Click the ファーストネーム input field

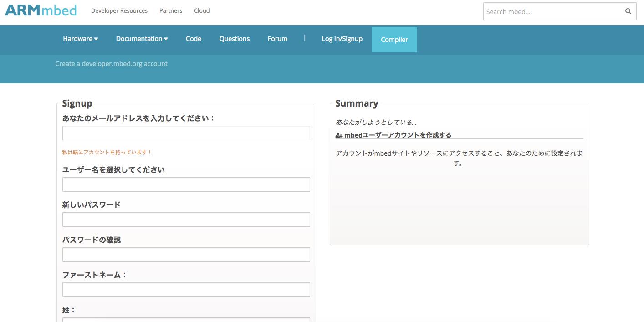pos(186,290)
